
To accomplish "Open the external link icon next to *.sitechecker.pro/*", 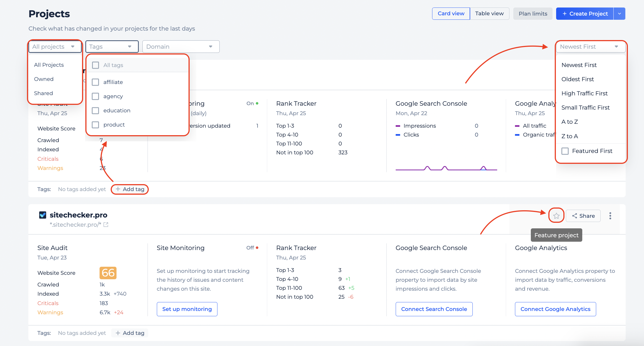I will (106, 224).
